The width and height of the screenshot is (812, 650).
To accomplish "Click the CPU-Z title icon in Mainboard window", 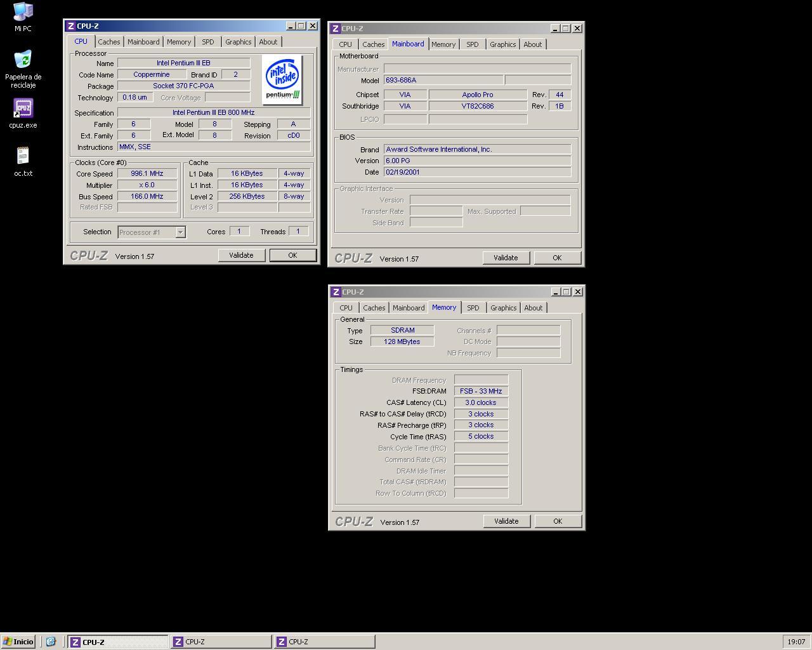I will [x=335, y=29].
